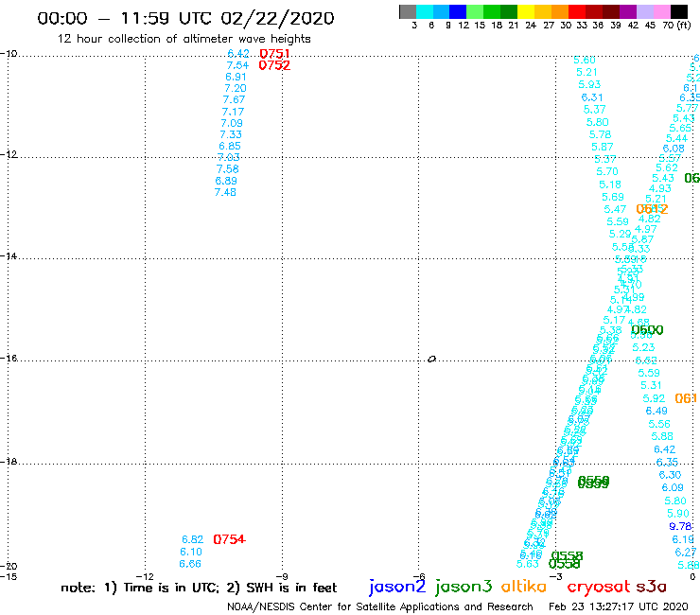The image size is (700, 615).
Task: Click the note 'Time is in UTC; SWH is in feet'
Action: [199, 588]
